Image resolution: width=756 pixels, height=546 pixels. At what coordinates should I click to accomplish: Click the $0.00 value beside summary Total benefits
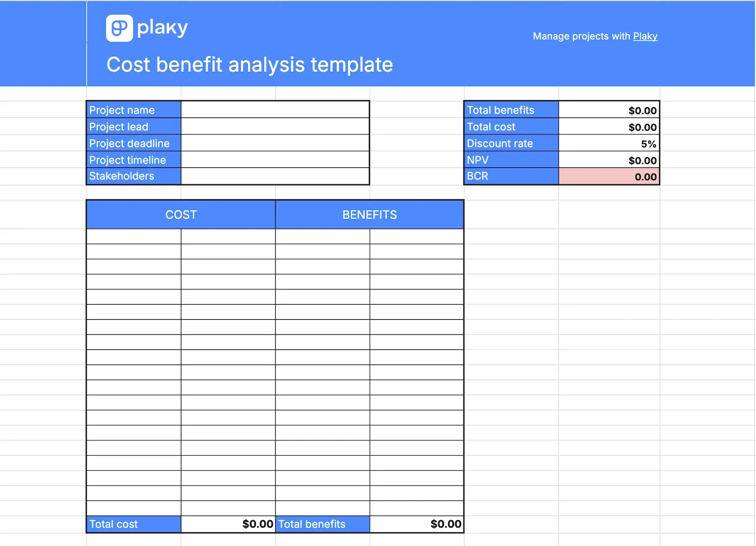pos(609,110)
